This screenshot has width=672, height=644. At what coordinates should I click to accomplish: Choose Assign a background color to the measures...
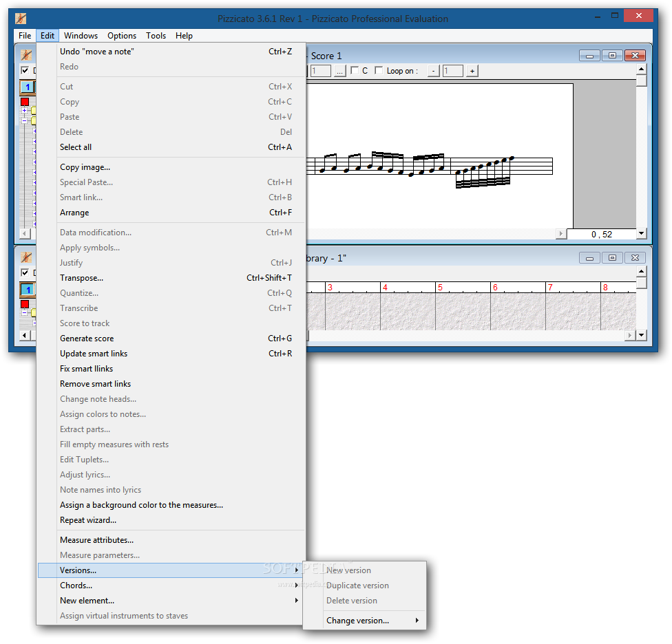pyautogui.click(x=171, y=505)
